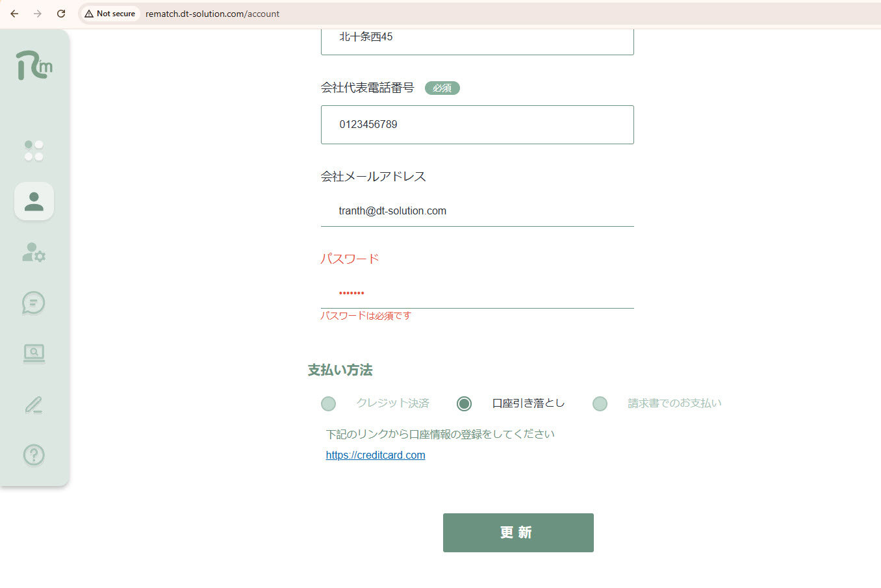Click the company email address field

point(477,211)
